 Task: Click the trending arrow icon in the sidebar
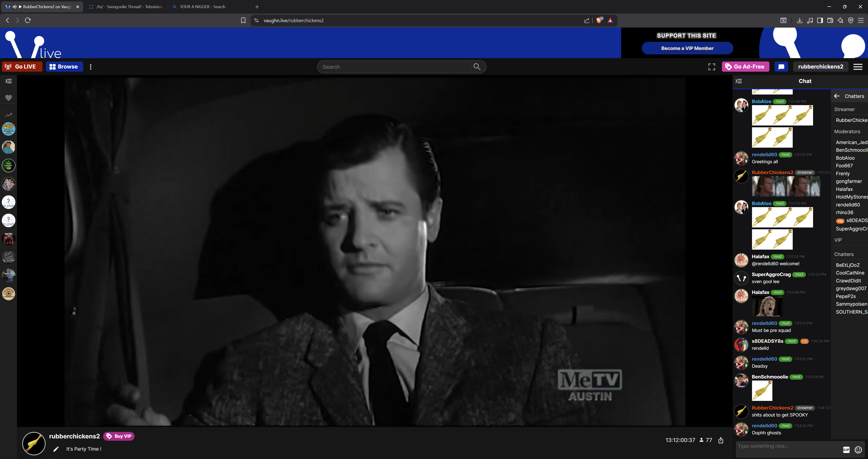[8, 115]
